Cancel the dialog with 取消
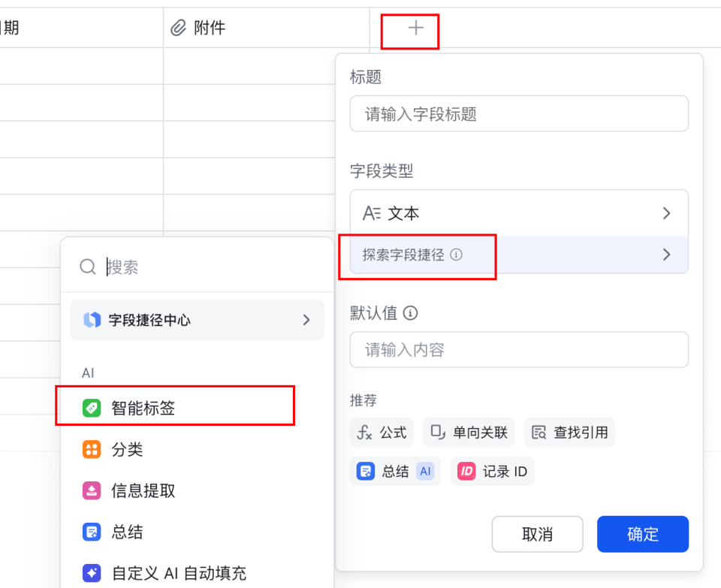The image size is (721, 588). 538,534
